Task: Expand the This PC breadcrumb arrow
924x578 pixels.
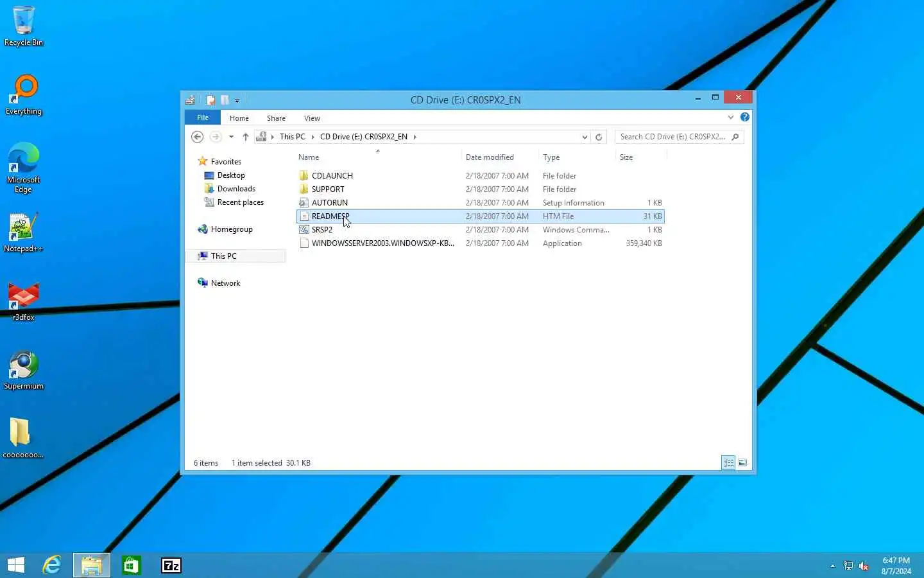Action: pos(312,137)
